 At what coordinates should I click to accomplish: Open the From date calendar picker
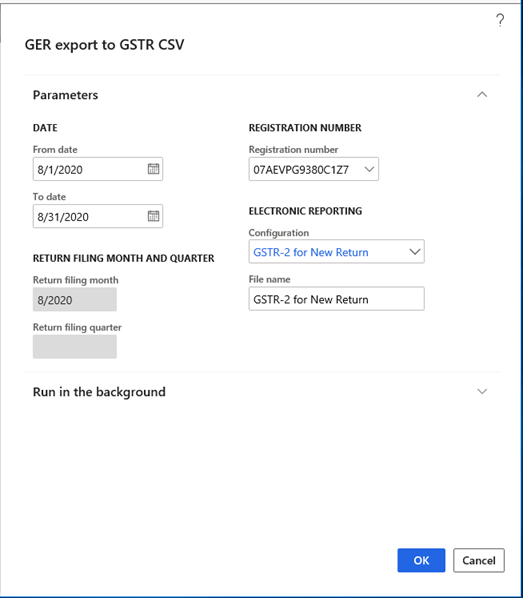(x=153, y=169)
